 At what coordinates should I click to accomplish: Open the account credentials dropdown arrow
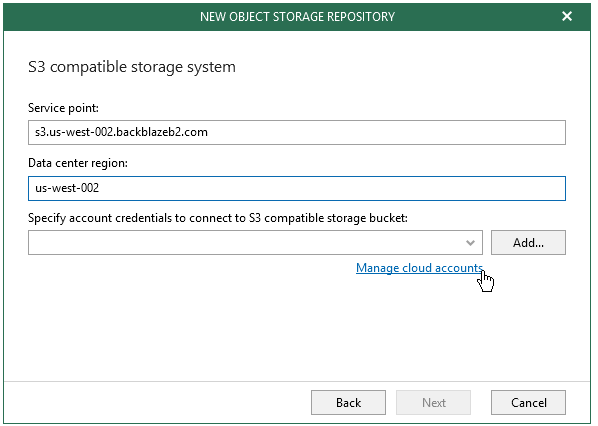tap(470, 243)
